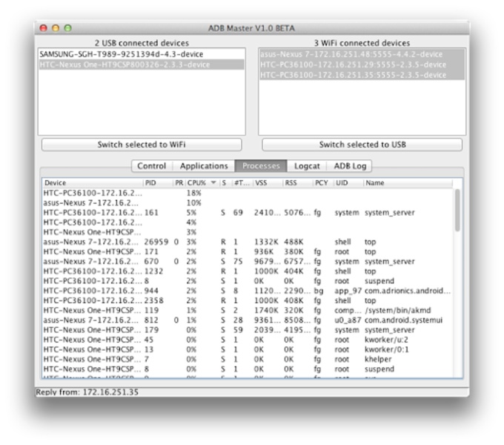Select asus-Nexus 7 WiFi device entry
The width and height of the screenshot is (504, 445).
point(362,54)
